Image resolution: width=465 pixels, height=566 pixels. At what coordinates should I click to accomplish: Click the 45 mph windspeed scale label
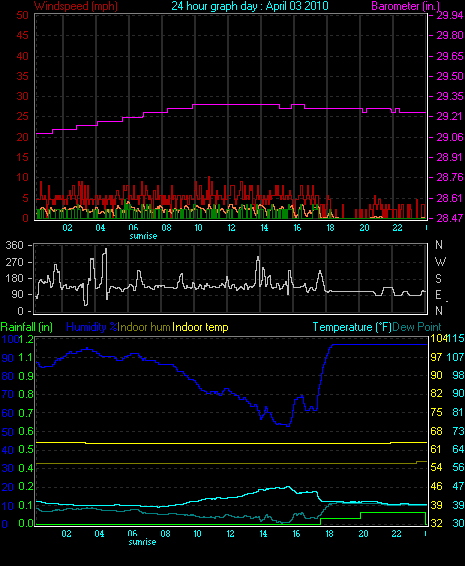point(22,35)
